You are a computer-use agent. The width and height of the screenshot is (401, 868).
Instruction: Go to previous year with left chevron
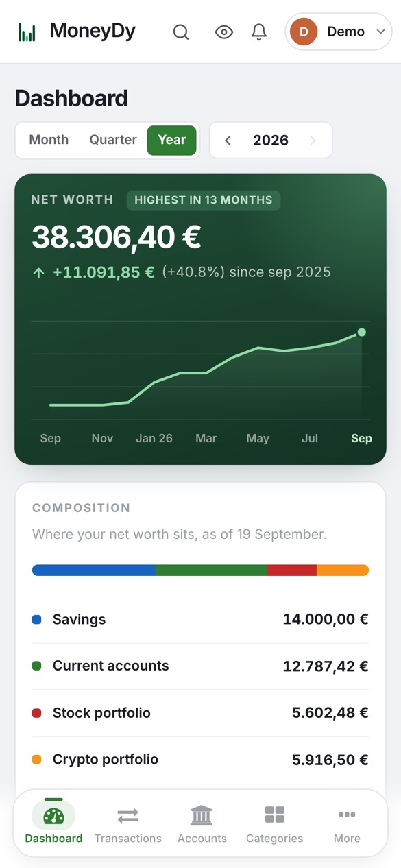point(228,141)
